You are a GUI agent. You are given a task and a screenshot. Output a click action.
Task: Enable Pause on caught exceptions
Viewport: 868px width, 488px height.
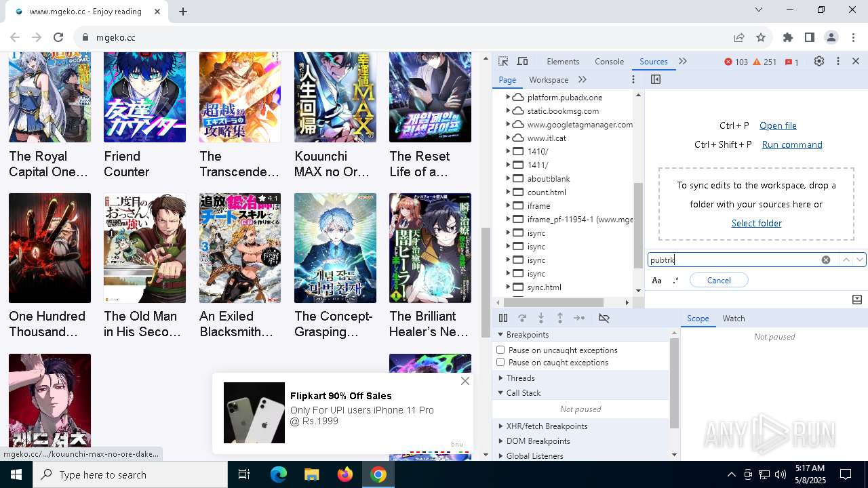(x=500, y=362)
